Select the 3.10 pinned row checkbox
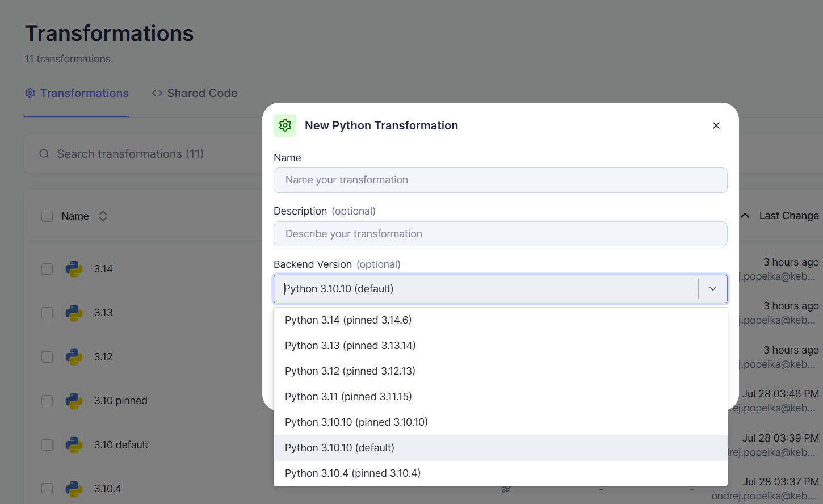Viewport: 823px width, 504px height. pos(47,401)
